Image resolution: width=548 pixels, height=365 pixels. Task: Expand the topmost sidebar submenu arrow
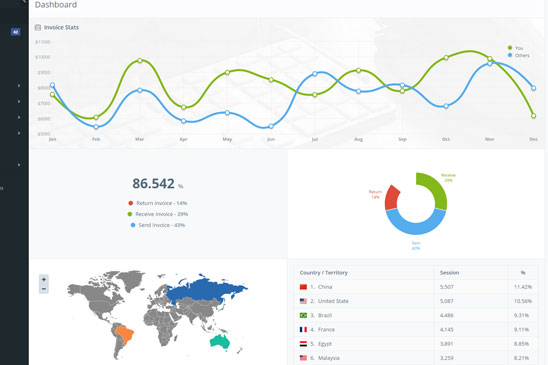click(x=19, y=86)
